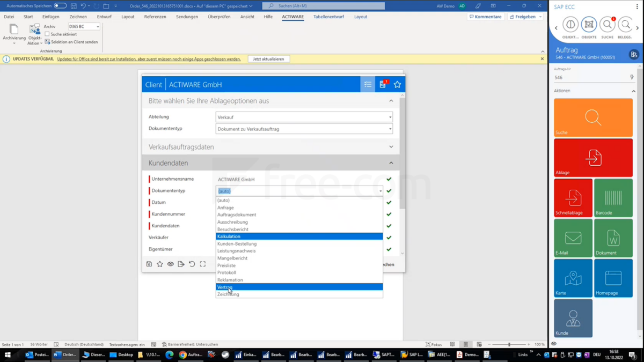The image size is (644, 362).
Task: Enable the Suche aktiviert checkbox
Action: click(47, 34)
